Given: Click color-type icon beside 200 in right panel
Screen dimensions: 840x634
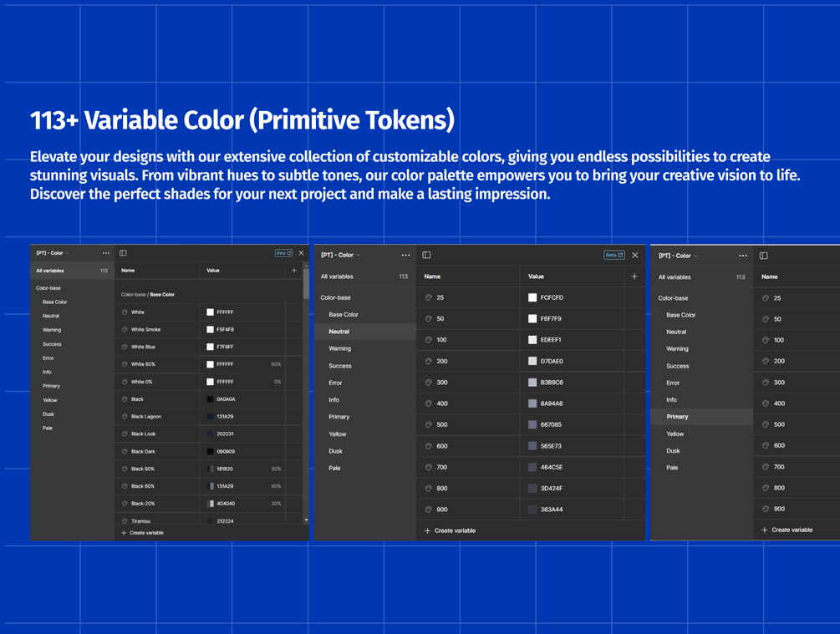Looking at the screenshot, I should click(x=766, y=361).
